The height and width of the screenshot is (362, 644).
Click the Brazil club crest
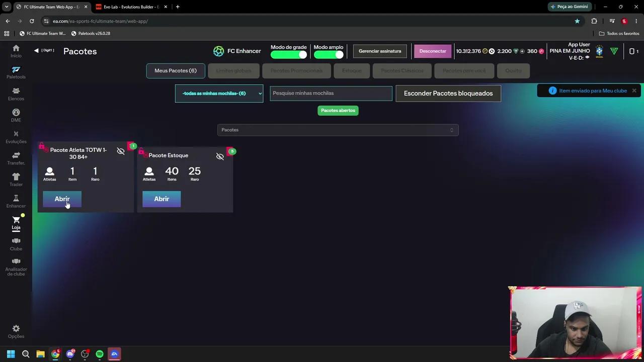[599, 51]
